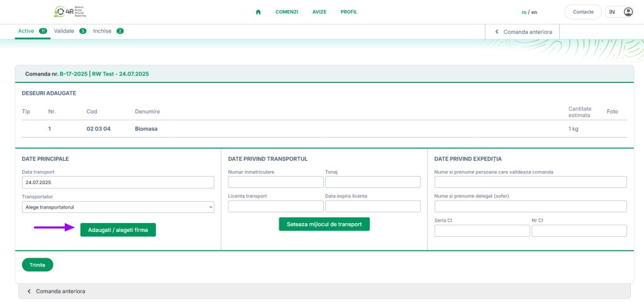Submit the order with Trimite
The width and height of the screenshot is (644, 306).
click(x=37, y=265)
